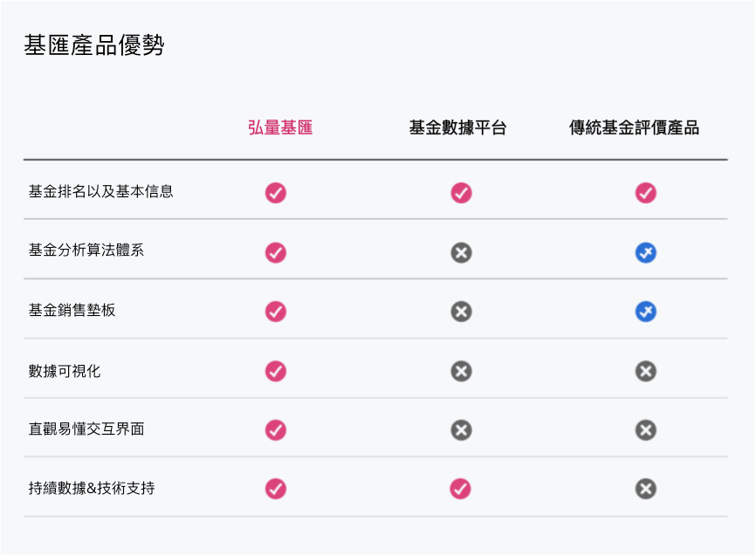Click pink checkmark for 數據可視化 under 弘量基匯

(276, 371)
